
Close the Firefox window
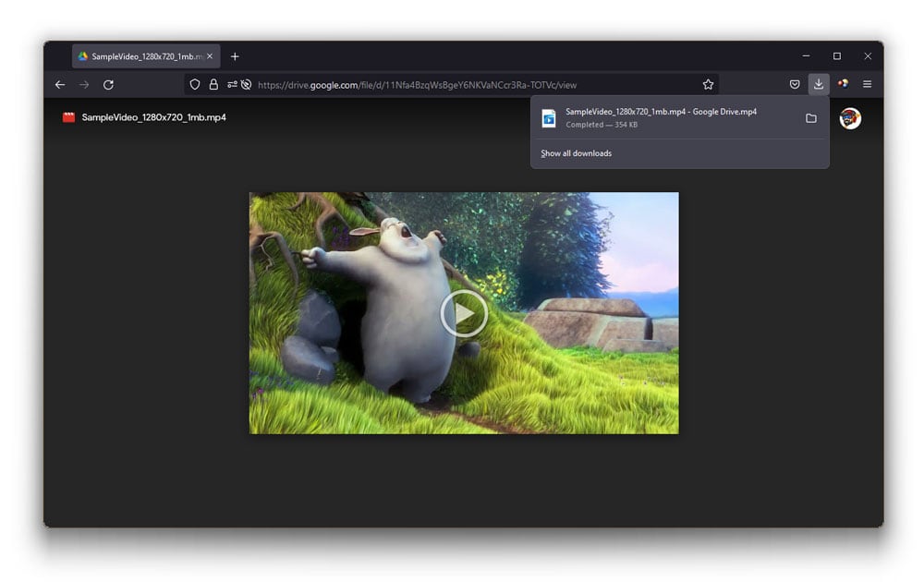(x=868, y=56)
